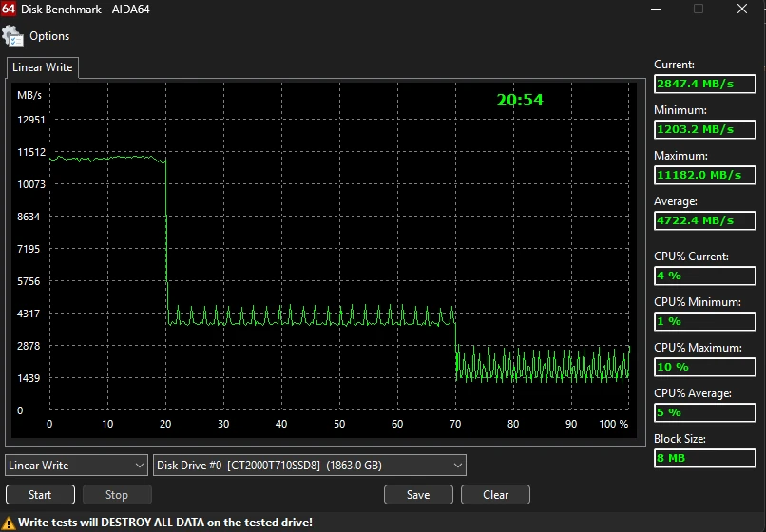Click the 20:54 elapsed timer on graph
The image size is (766, 532).
tap(520, 100)
